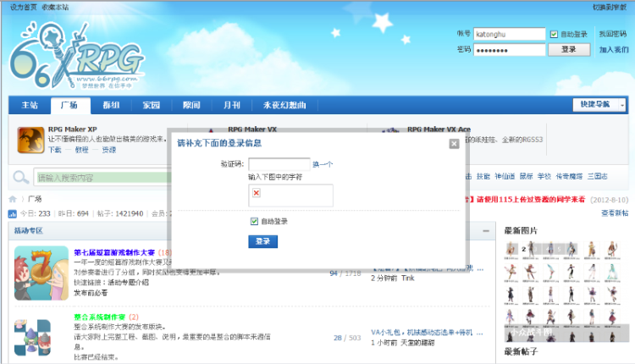Click the header 登录 button
Image resolution: width=635 pixels, height=364 pixels.
pyautogui.click(x=569, y=49)
